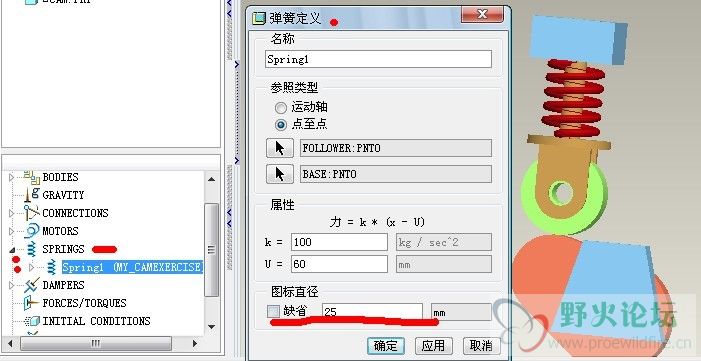
Task: Select the GRAVITY tree item
Action: coord(63,195)
